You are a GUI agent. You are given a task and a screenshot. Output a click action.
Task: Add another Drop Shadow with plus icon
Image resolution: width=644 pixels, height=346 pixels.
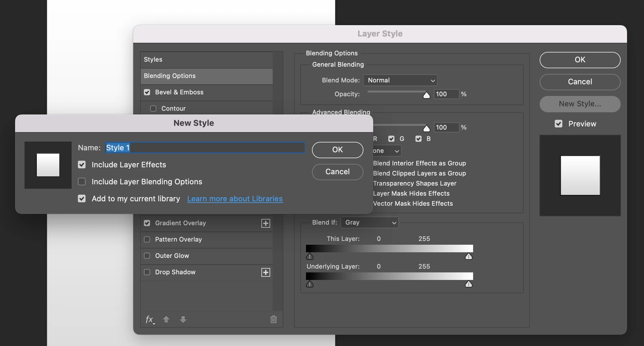[266, 272]
